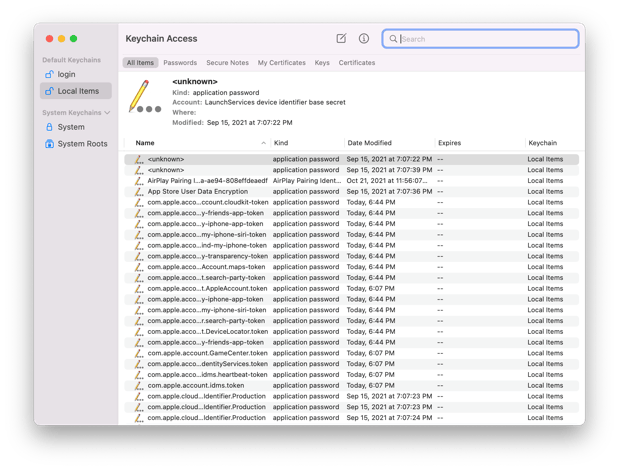Click the new keychain item compose icon

click(341, 38)
